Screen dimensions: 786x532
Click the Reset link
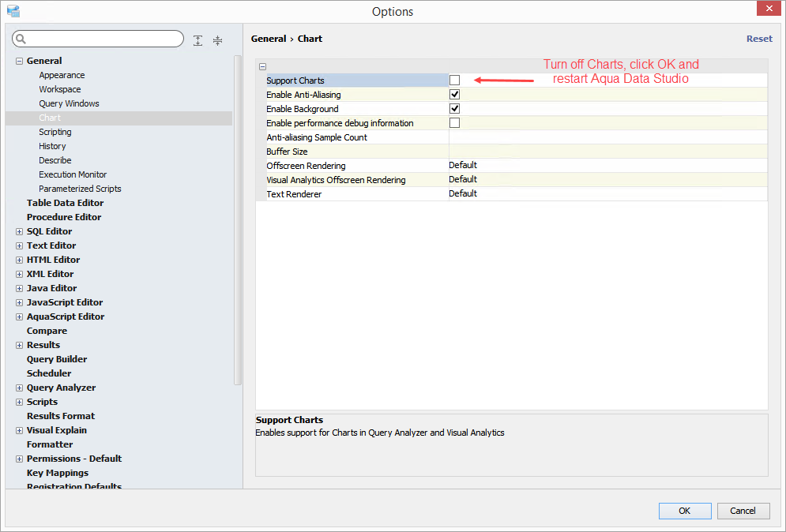click(x=759, y=39)
